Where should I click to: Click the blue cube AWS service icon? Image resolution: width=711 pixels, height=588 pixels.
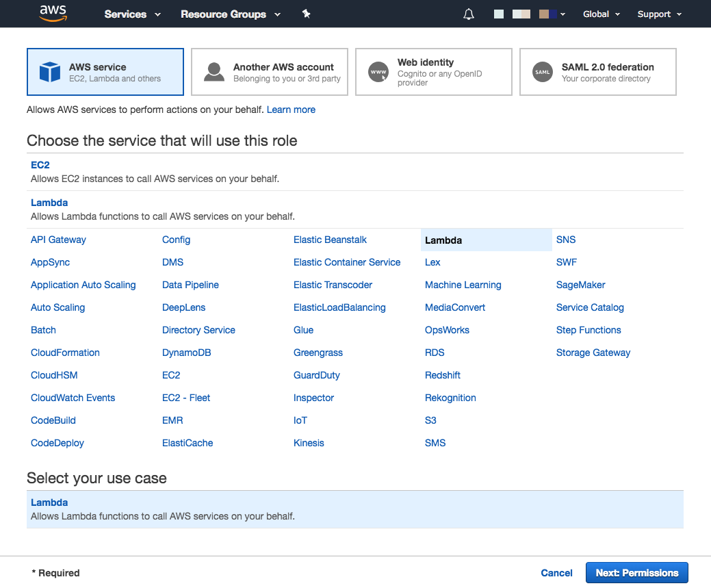point(50,72)
